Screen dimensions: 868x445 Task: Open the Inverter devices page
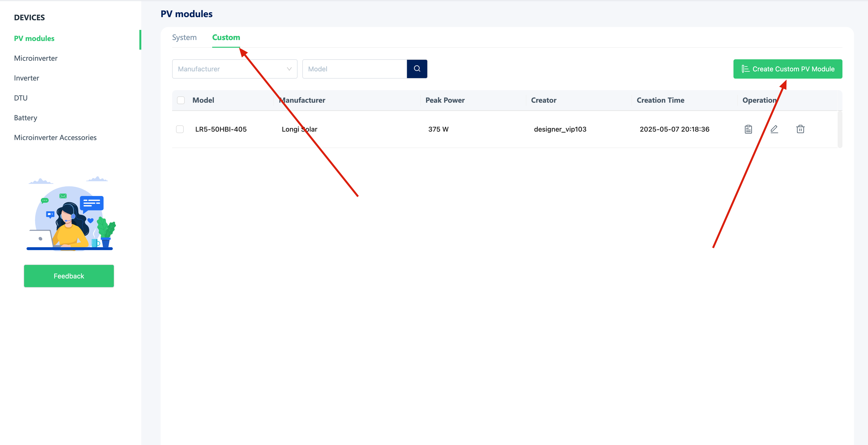(27, 78)
